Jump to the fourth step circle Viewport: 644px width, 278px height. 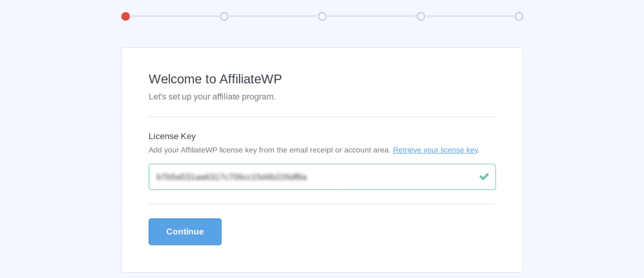(x=421, y=16)
